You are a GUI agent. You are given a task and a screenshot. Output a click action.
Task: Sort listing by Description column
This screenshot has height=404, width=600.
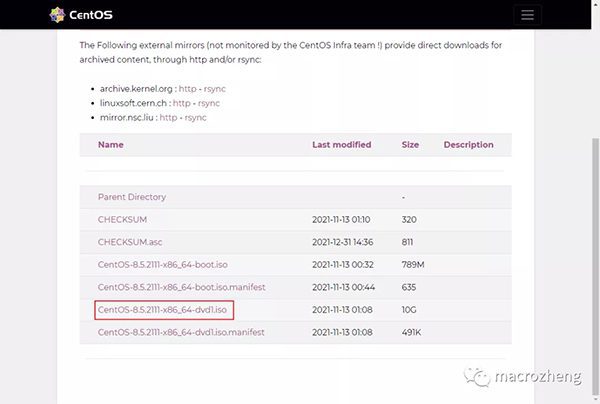pyautogui.click(x=468, y=145)
